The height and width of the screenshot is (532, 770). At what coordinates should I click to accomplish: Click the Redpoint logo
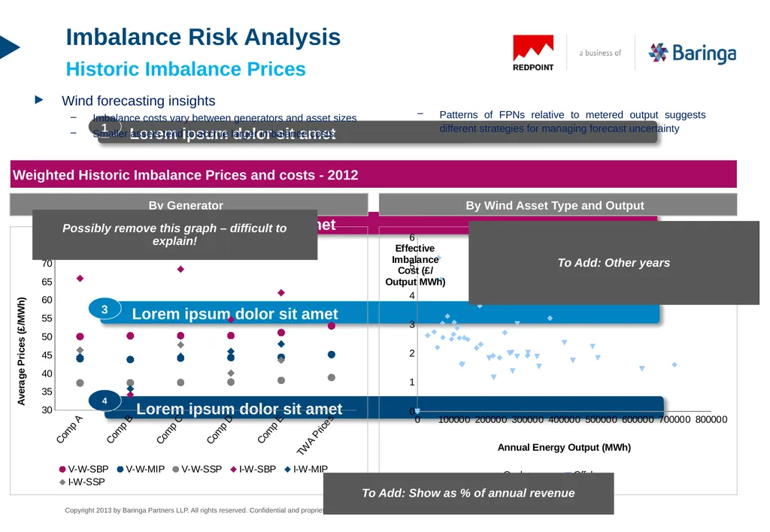(533, 53)
